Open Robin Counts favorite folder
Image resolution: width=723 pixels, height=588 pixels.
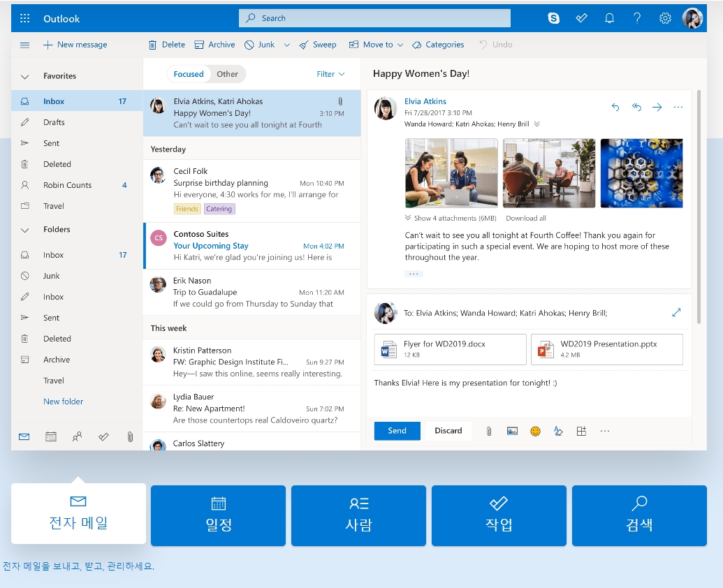tap(77, 185)
